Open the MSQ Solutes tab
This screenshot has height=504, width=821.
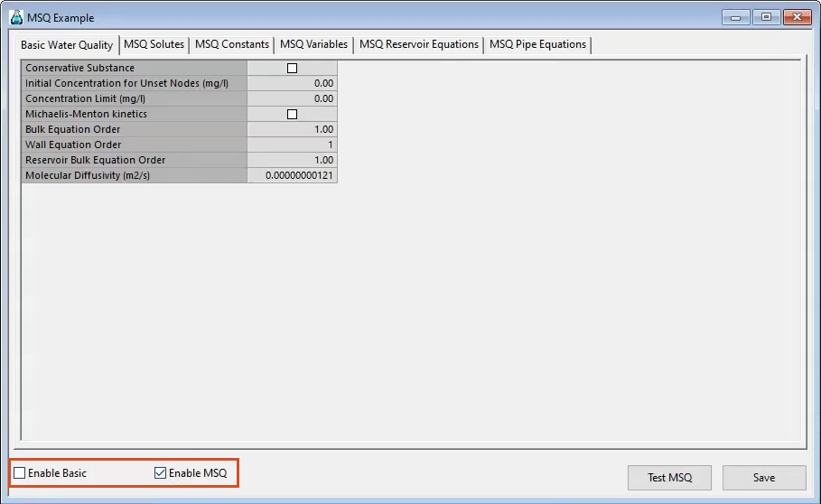point(154,44)
